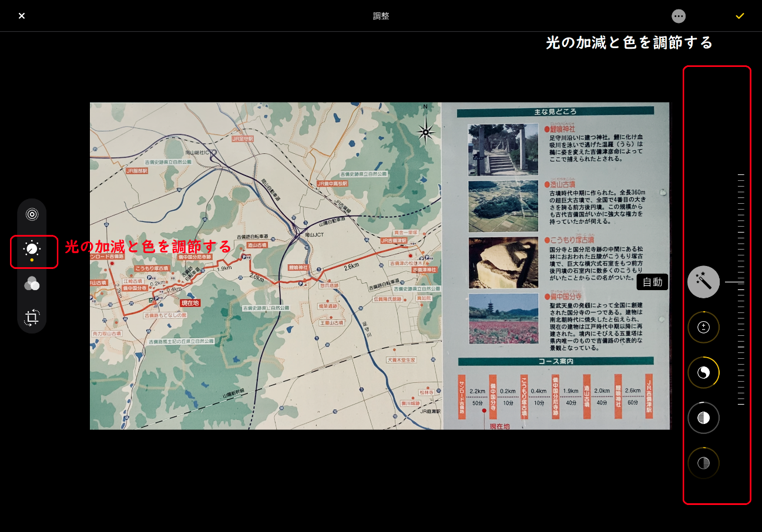762x532 pixels.
Task: Click the vertical adjustment tick slider
Action: click(x=741, y=289)
